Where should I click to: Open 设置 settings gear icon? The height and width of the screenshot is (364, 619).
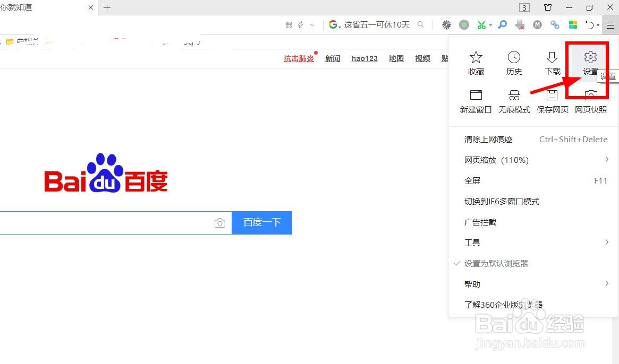point(590,58)
